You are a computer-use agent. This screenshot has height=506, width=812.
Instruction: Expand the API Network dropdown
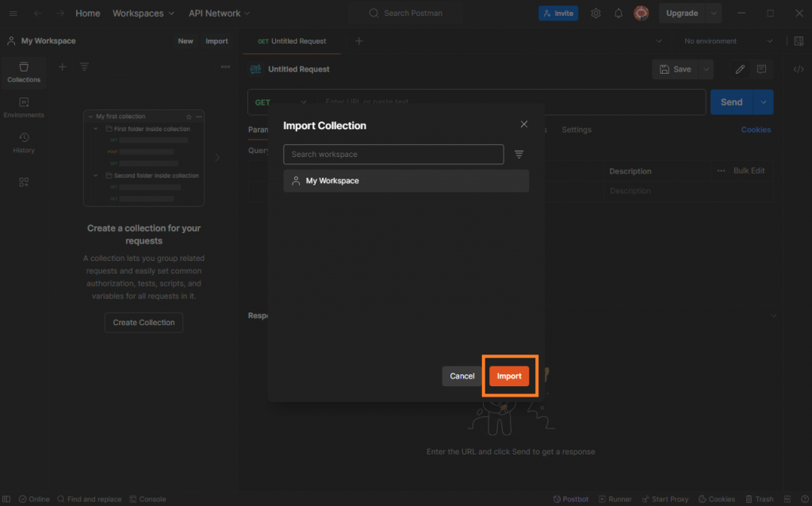tap(219, 13)
